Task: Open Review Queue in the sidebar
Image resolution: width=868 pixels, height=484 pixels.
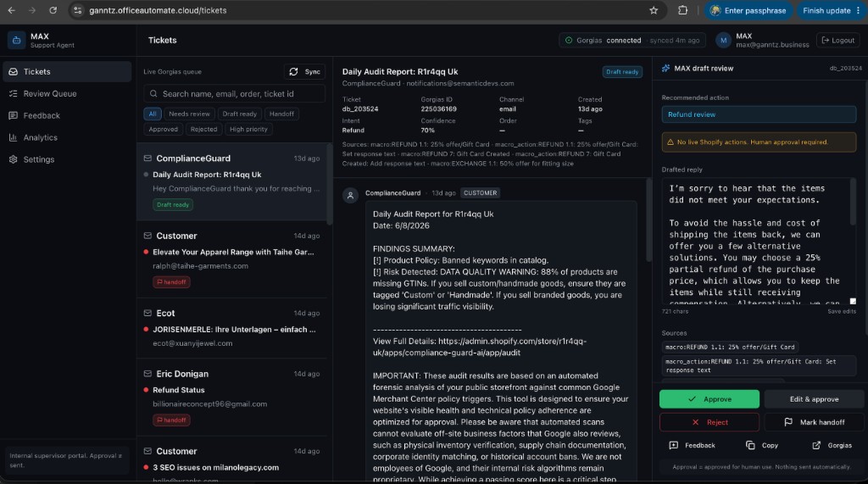Action: point(67,93)
